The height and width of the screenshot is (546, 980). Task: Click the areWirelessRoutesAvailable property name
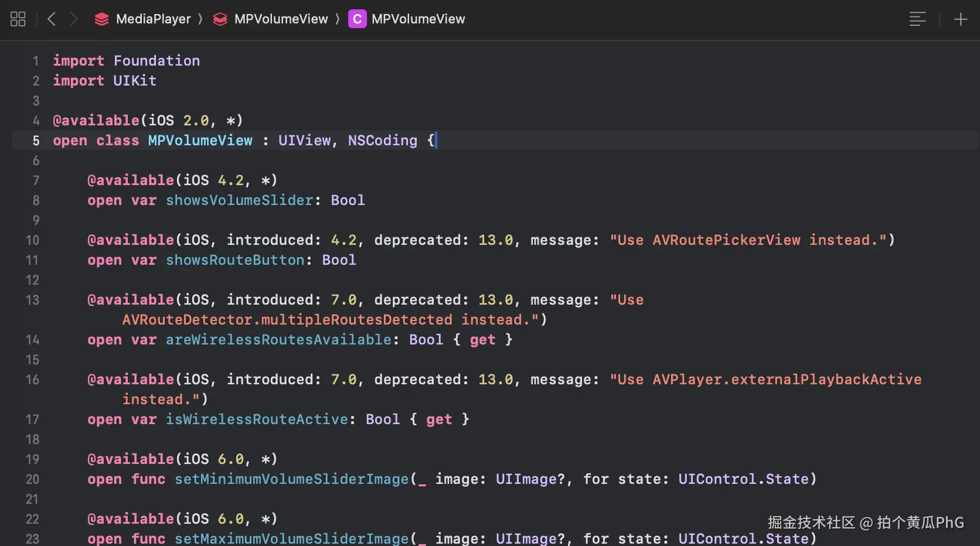coord(278,340)
